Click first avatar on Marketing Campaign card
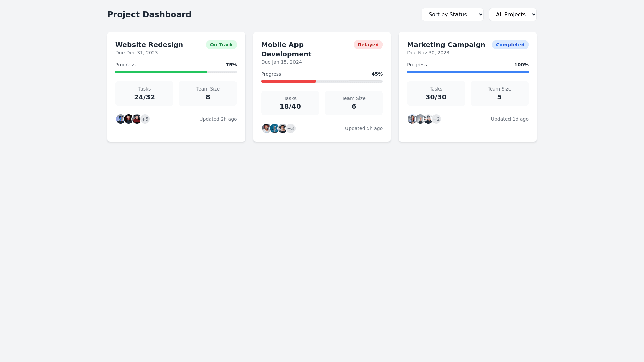 (411, 119)
